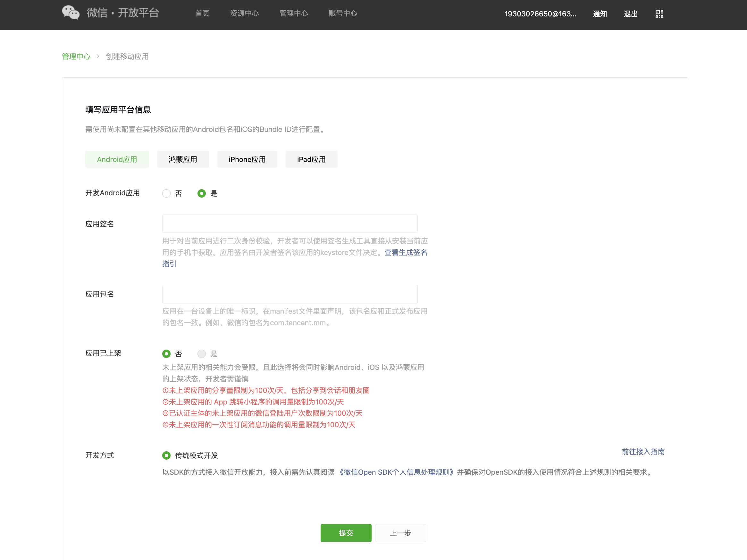Click the 开发方式 label
The width and height of the screenshot is (747, 560).
click(100, 455)
